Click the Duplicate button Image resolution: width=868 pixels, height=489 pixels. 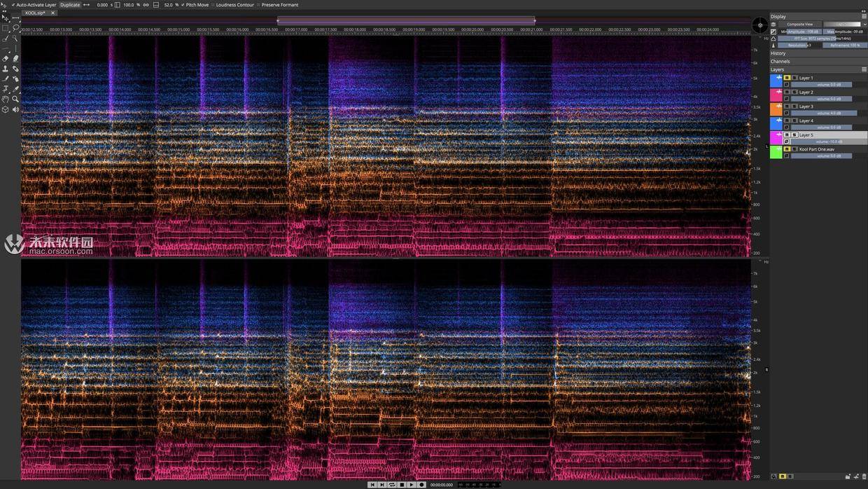(x=70, y=5)
